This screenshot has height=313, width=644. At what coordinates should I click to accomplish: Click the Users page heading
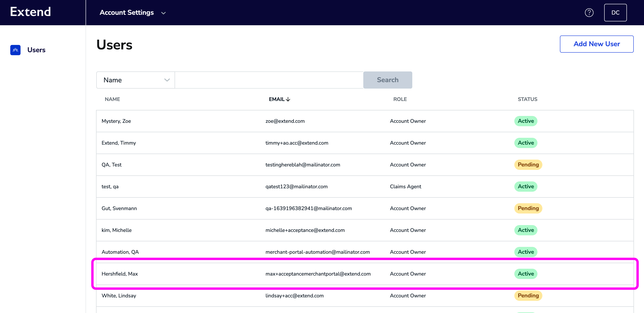click(x=114, y=45)
